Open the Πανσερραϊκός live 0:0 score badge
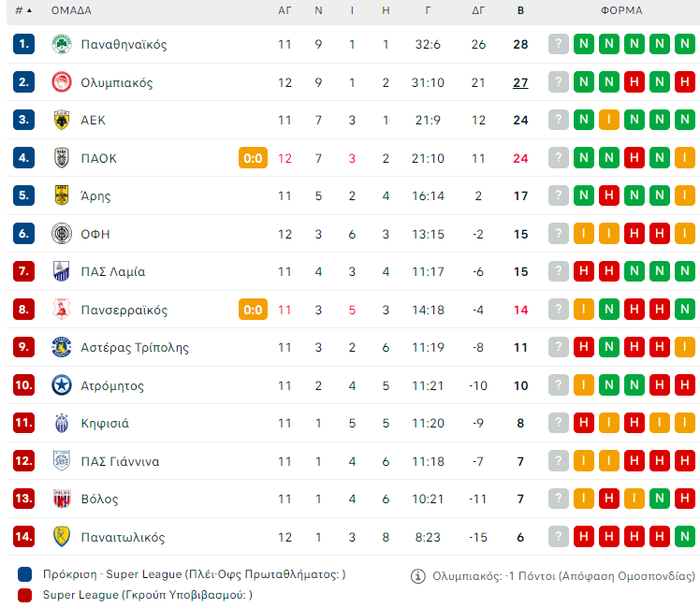700x608 pixels. tap(253, 310)
